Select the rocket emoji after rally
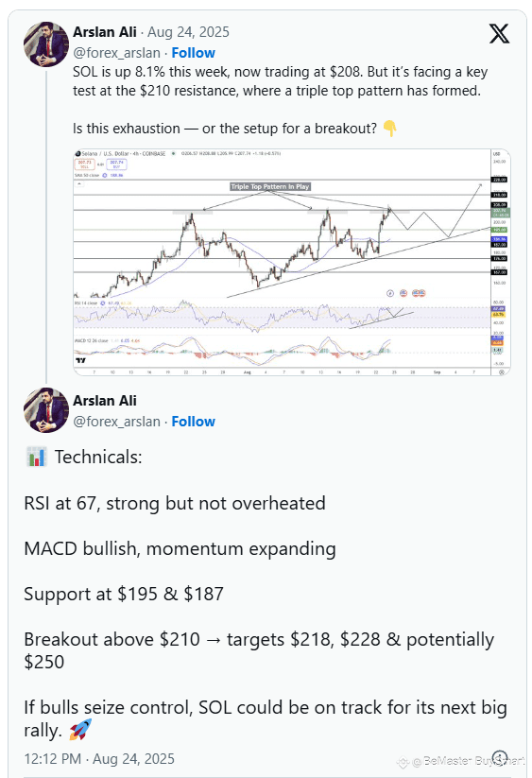Image resolution: width=532 pixels, height=778 pixels. coord(81,730)
